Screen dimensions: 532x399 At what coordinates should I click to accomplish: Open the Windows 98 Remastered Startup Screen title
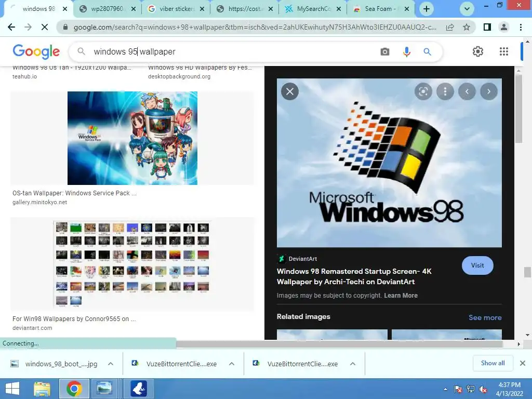coord(354,276)
